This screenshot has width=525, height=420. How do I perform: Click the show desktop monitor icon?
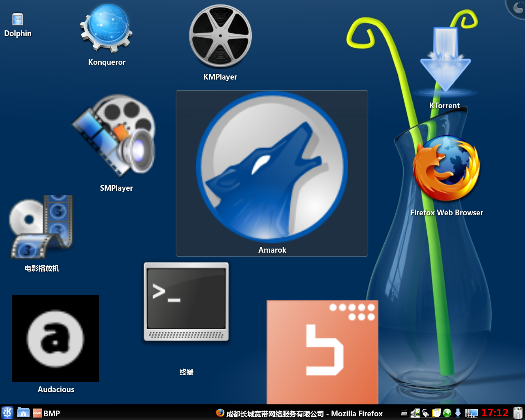coord(472,413)
